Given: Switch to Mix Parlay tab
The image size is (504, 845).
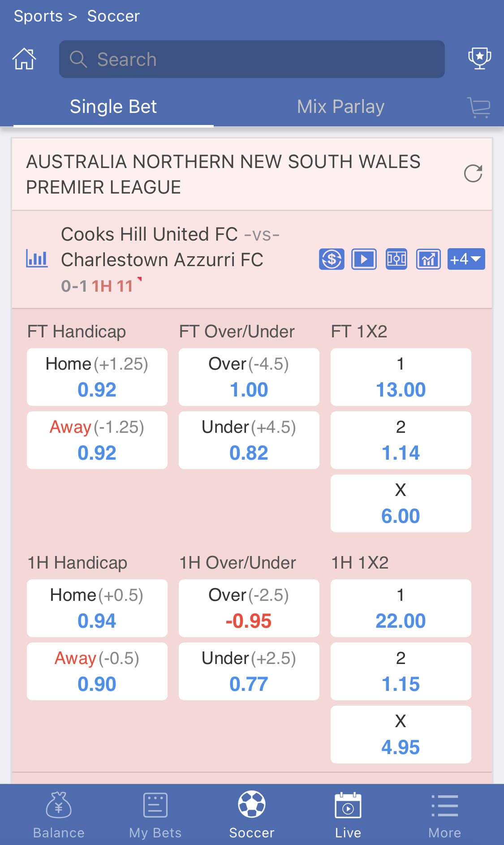Looking at the screenshot, I should click(x=340, y=107).
